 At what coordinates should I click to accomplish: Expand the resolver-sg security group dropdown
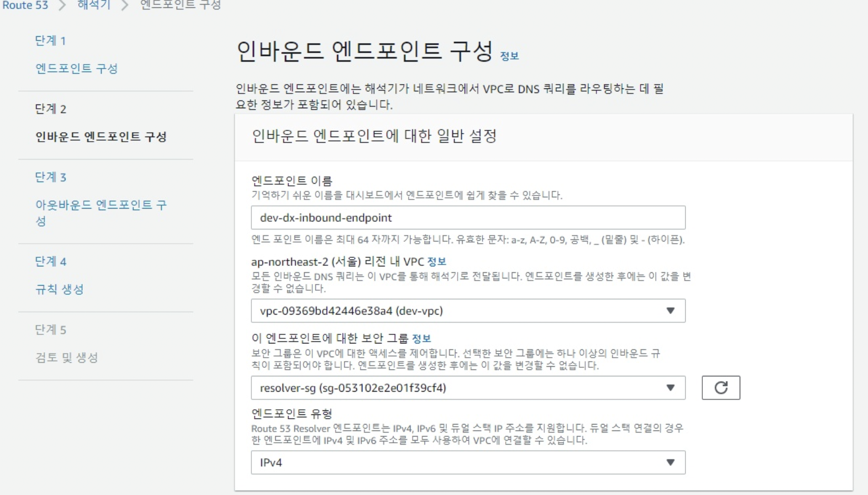(468, 387)
